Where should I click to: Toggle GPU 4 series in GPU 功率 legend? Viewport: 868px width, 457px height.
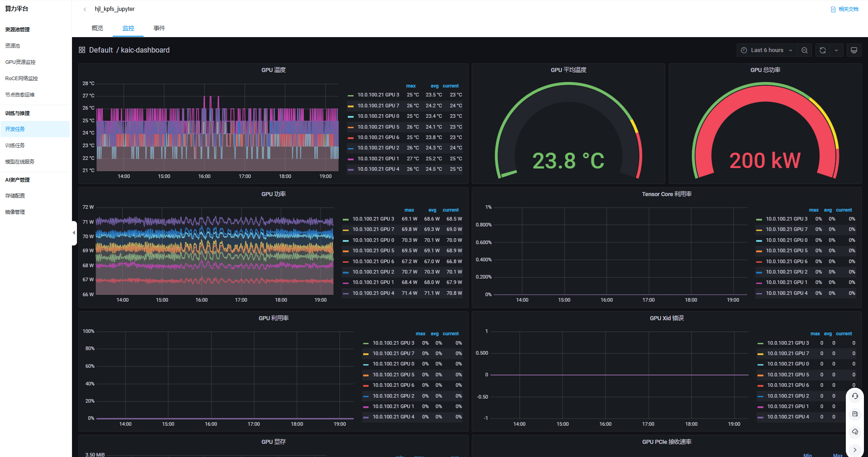click(373, 293)
